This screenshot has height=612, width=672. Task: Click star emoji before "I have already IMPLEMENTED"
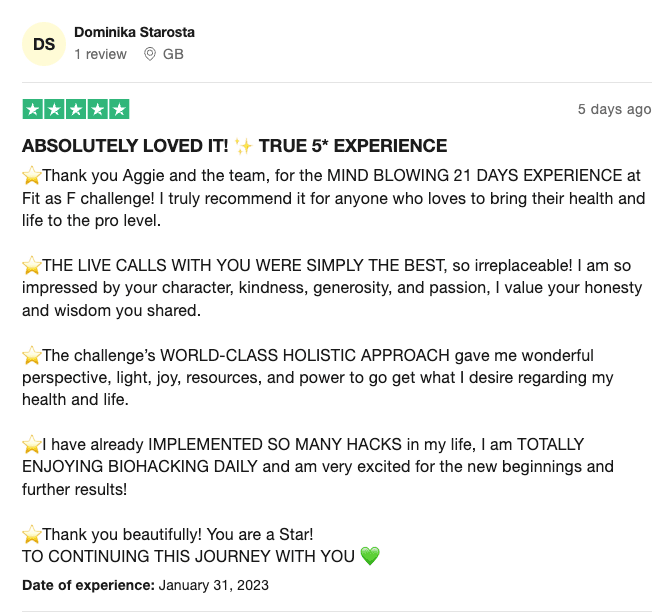(31, 444)
